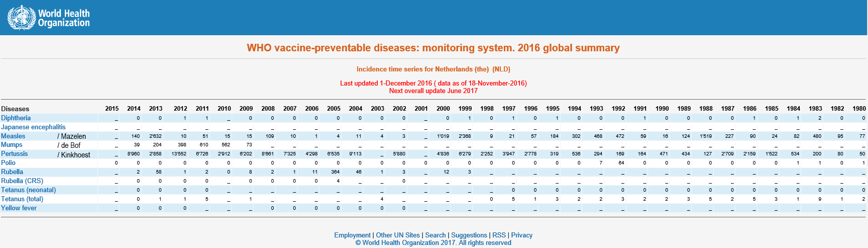Click the '/ Mazelen' Dutch label

click(72, 136)
